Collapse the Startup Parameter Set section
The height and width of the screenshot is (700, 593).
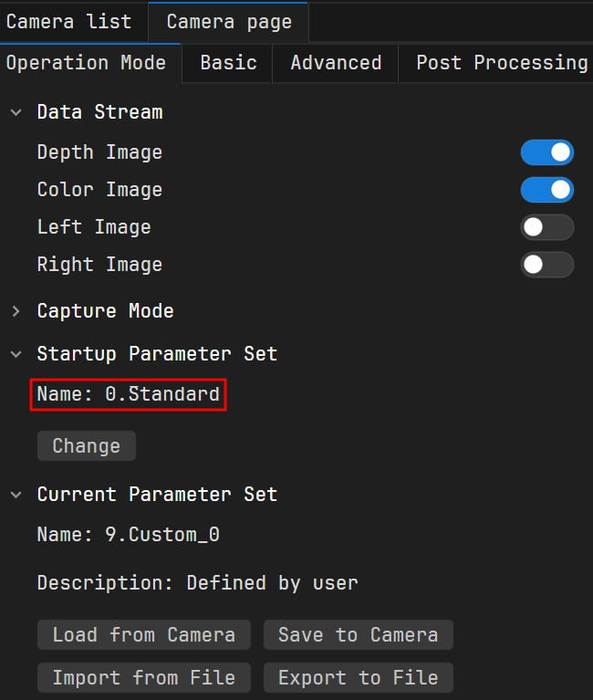(x=16, y=354)
